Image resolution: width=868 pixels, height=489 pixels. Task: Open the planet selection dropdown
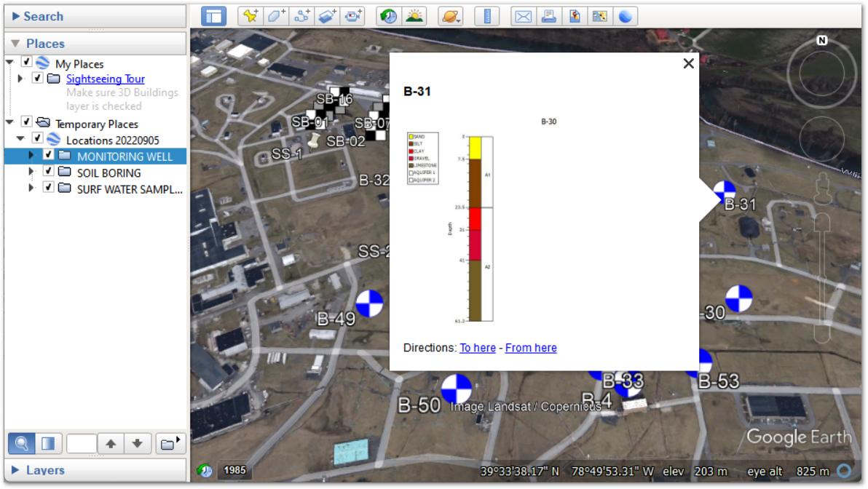[451, 16]
